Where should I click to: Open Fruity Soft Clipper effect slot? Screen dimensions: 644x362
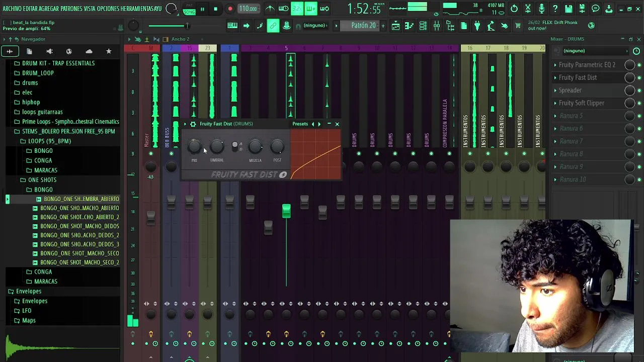pos(582,103)
